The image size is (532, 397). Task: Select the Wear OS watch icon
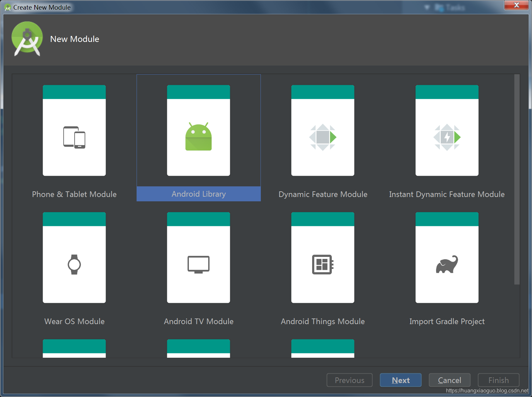74,265
